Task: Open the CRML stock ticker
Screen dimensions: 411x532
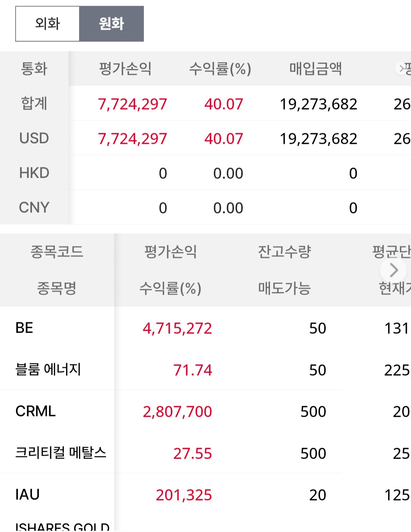Action: [x=35, y=411]
